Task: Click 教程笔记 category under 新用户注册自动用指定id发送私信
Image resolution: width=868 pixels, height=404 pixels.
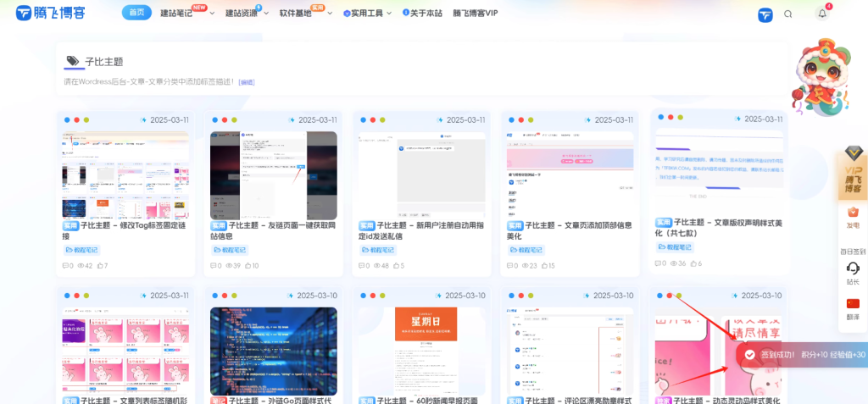Action: 378,250
